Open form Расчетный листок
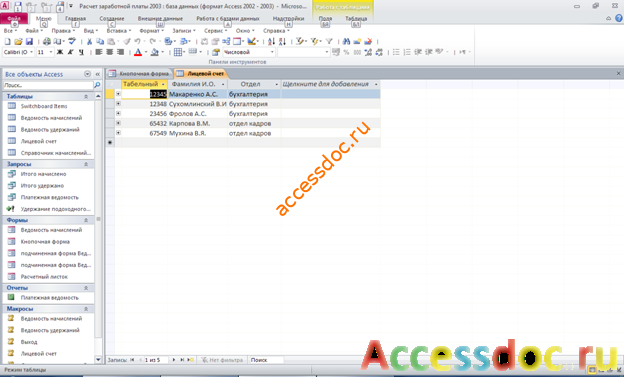Image resolution: width=624 pixels, height=377 pixels. point(44,277)
